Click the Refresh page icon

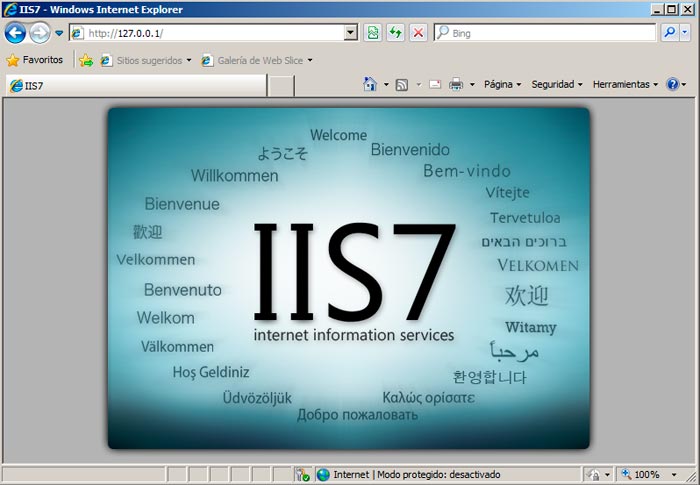[395, 33]
